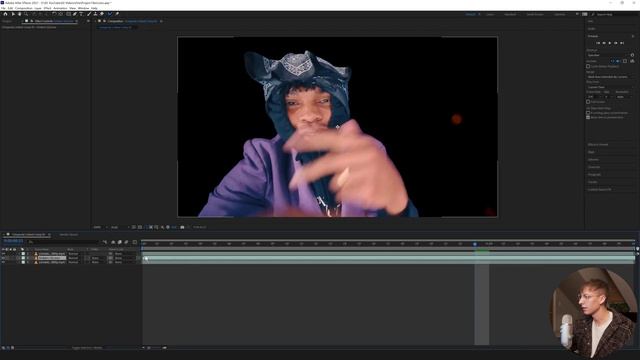Select the Rectangle shape tool
640x360 pixels.
[x=68, y=14]
